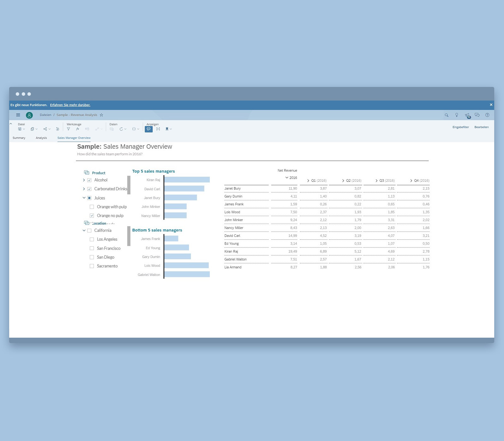Screen dimensions: 504x441
Task: Click the Kiran Raj bar in top 5
Action: pos(187,180)
